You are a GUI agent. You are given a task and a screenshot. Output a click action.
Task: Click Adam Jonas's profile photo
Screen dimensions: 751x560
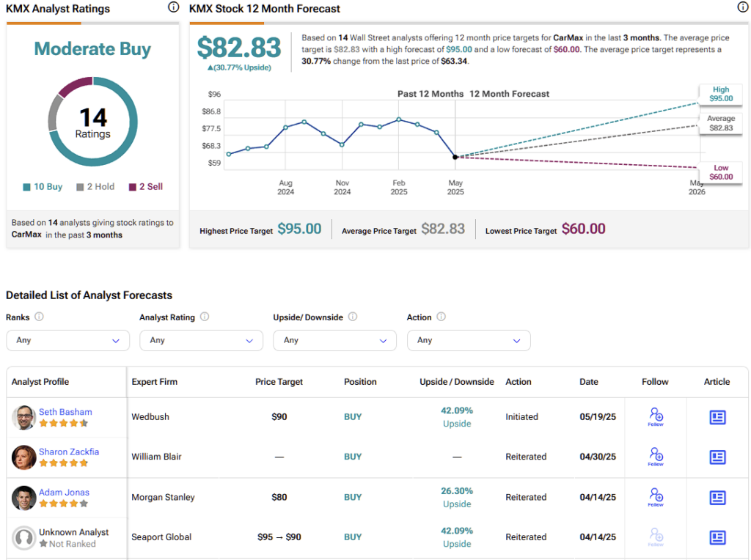24,498
